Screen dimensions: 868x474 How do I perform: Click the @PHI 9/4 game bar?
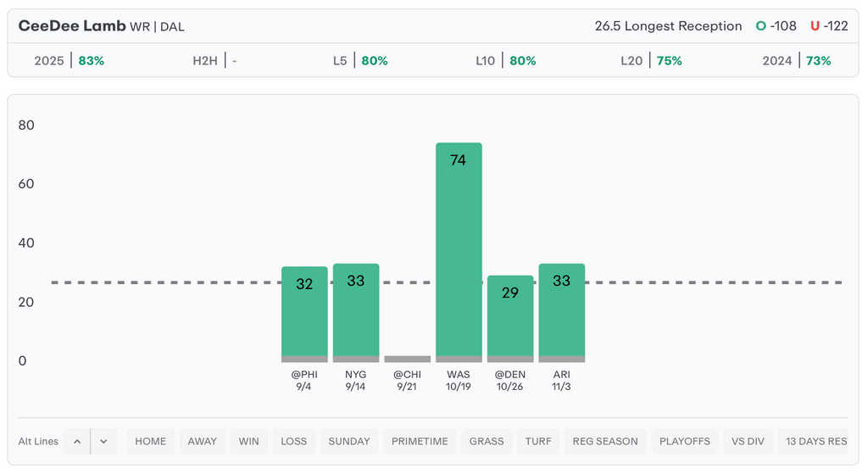[x=304, y=314]
